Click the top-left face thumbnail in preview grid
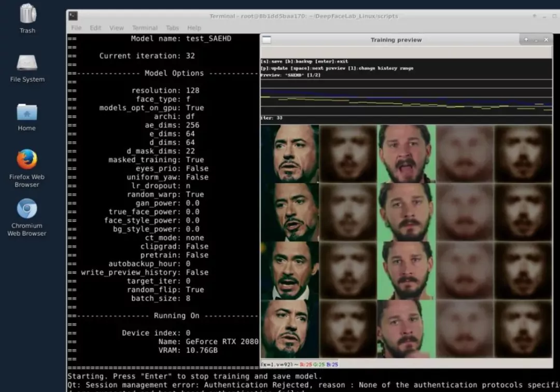This screenshot has height=392, width=560. coord(289,153)
